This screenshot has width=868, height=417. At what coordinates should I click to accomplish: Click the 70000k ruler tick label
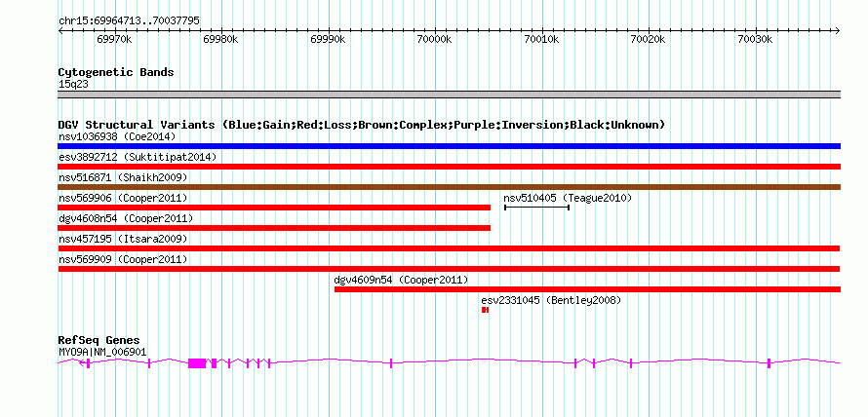click(x=435, y=39)
